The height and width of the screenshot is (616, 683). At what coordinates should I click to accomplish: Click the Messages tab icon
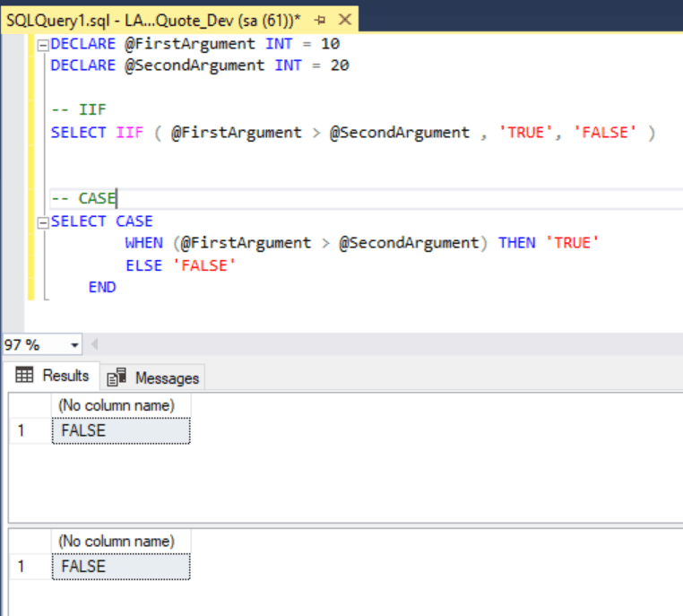pyautogui.click(x=117, y=377)
